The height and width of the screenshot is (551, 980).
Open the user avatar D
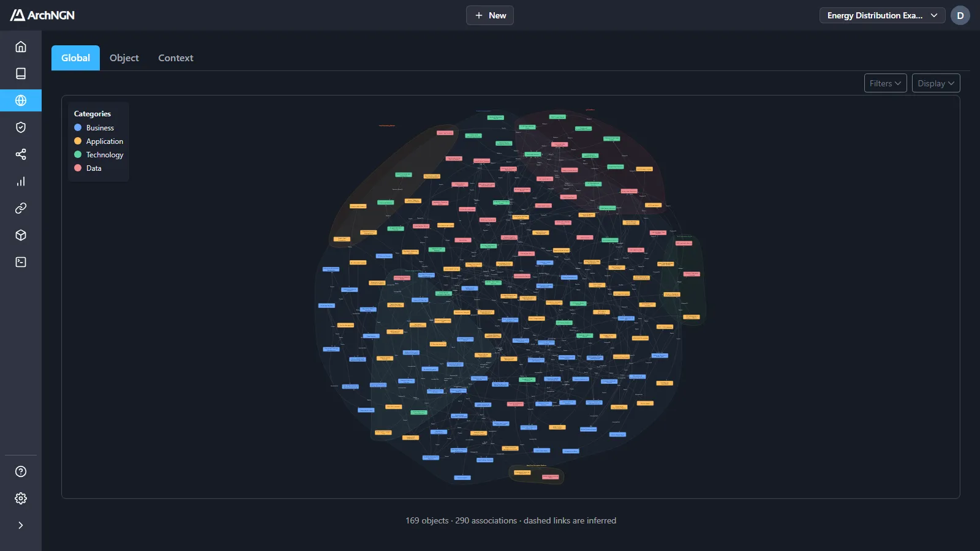coord(960,15)
